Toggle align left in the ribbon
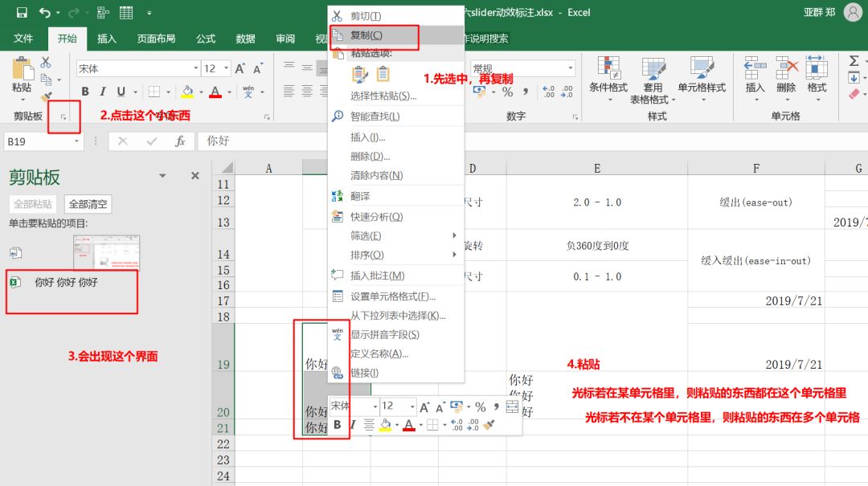Image resolution: width=868 pixels, height=486 pixels. [289, 91]
